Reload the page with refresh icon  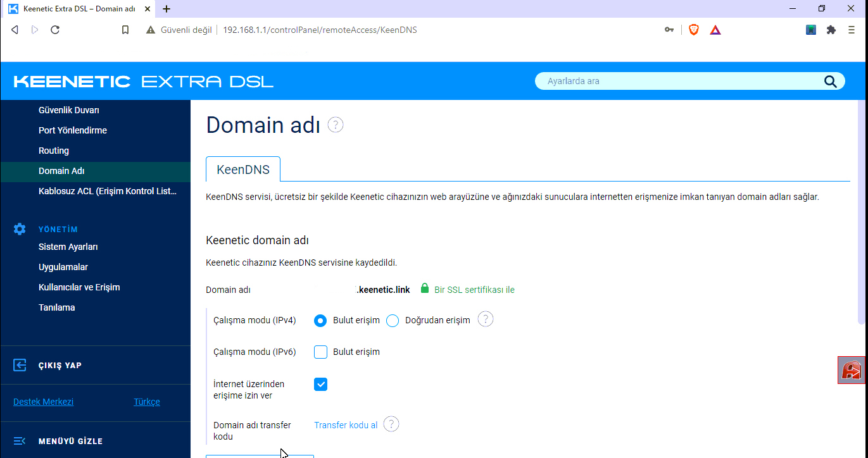(x=55, y=30)
